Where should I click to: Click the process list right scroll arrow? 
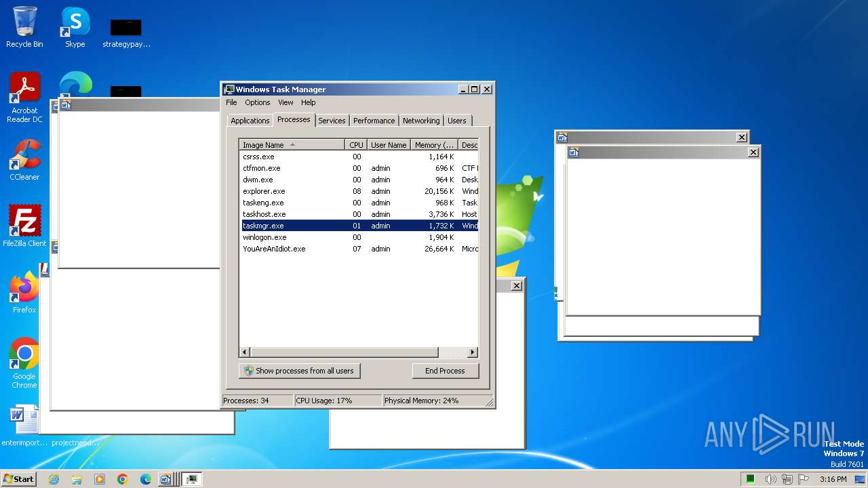pos(473,352)
